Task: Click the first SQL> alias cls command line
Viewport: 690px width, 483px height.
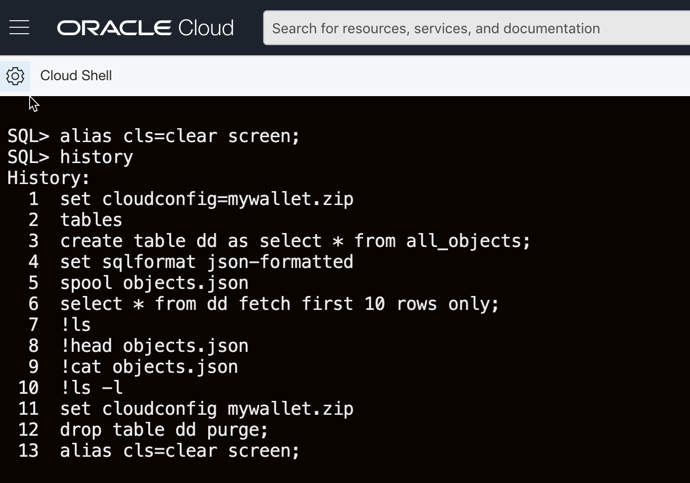Action: click(154, 136)
